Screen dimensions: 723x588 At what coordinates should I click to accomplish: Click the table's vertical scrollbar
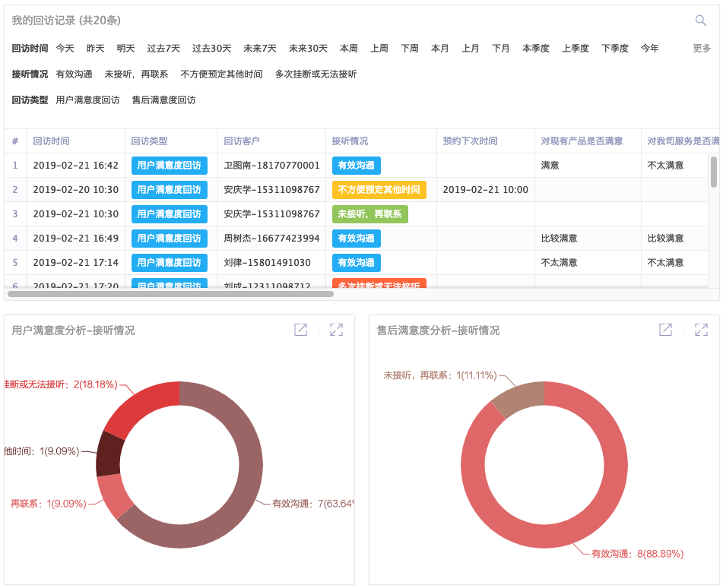(713, 172)
